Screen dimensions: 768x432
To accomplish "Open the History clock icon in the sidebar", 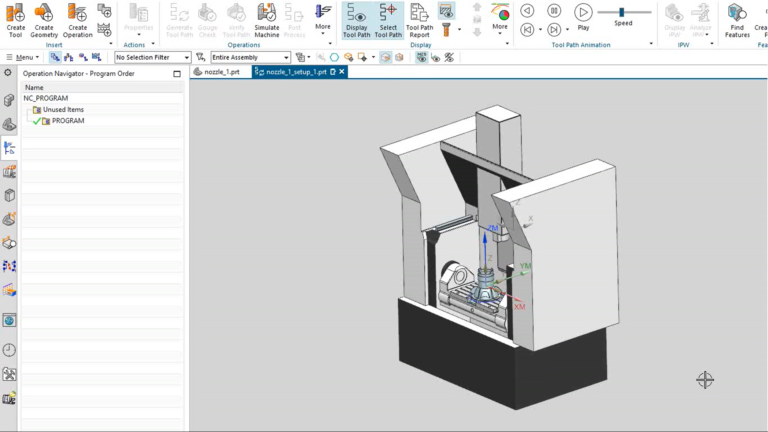I will (9, 350).
